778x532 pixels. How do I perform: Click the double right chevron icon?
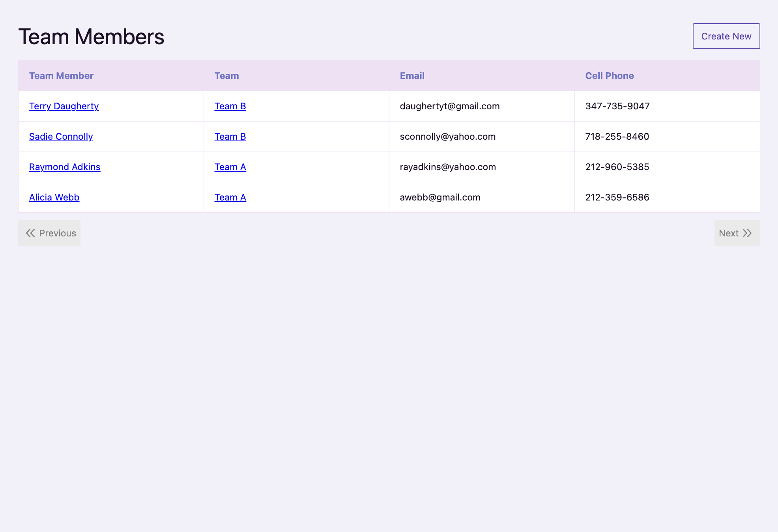point(747,233)
